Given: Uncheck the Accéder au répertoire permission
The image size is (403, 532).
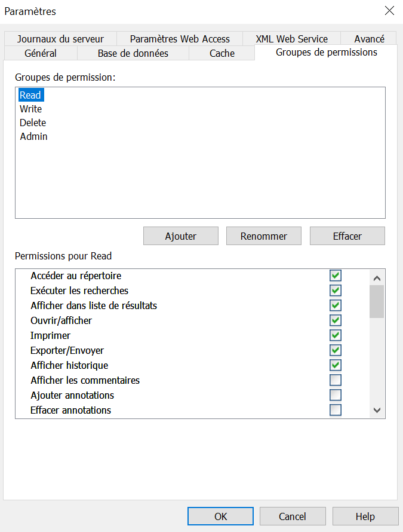Looking at the screenshot, I should click(335, 276).
